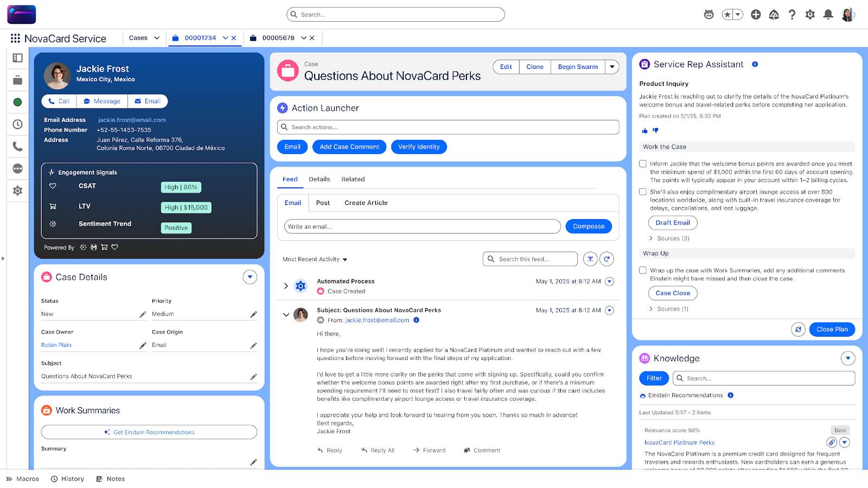868x488 pixels.
Task: Open the Help question mark icon
Action: click(792, 15)
